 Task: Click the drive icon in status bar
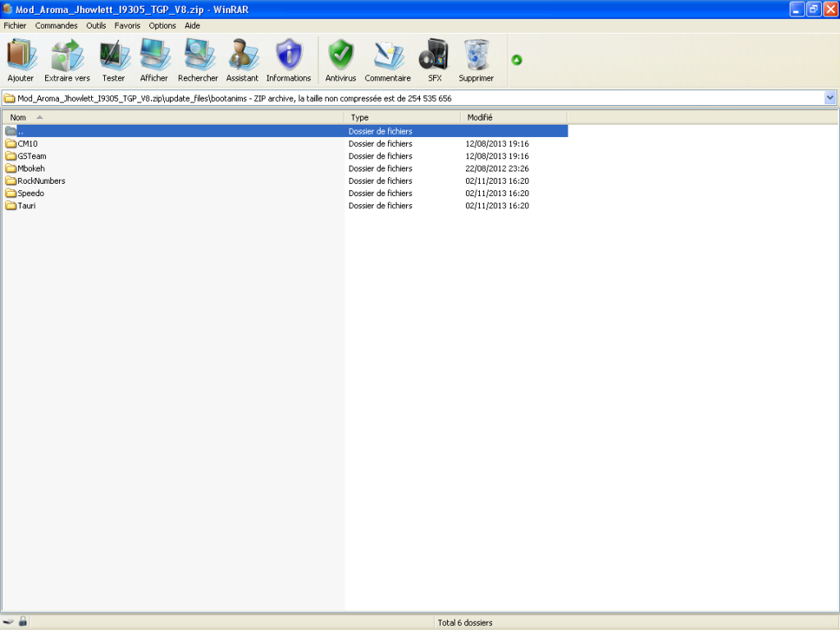click(8, 622)
